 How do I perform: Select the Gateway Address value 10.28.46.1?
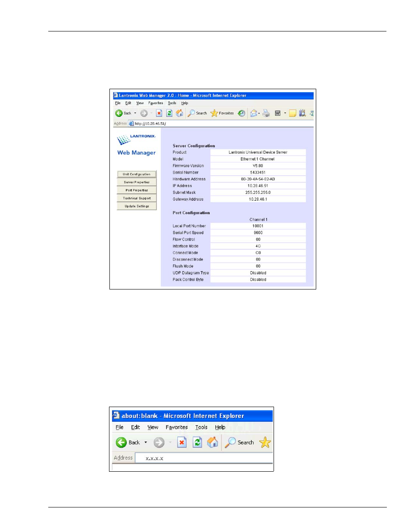pyautogui.click(x=258, y=199)
